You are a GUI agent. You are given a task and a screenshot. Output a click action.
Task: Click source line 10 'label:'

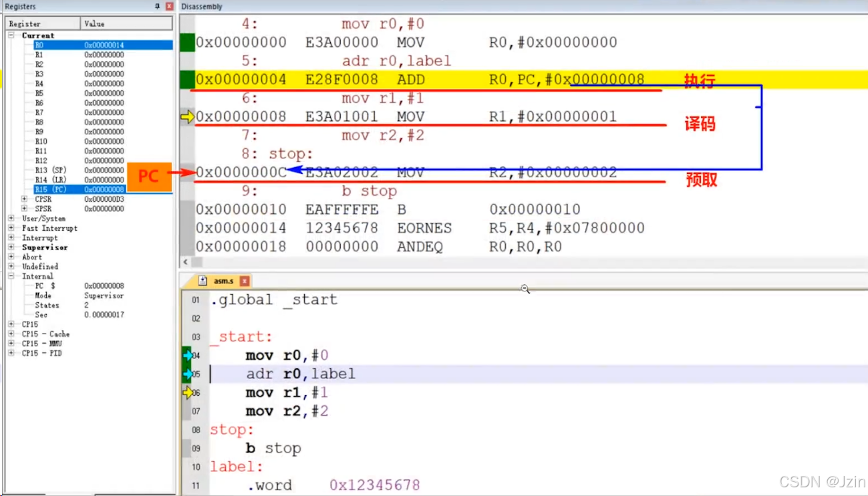click(237, 467)
